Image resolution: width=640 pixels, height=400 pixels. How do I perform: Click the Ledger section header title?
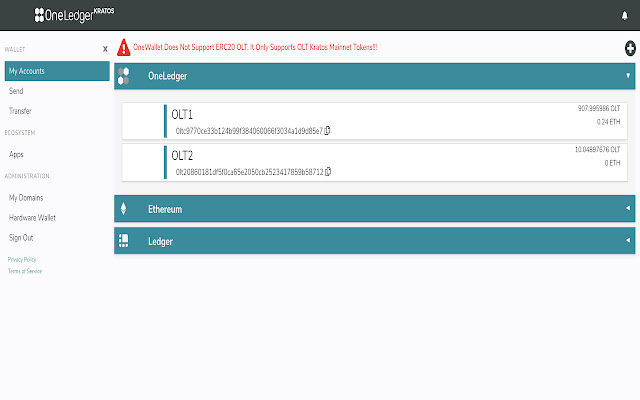(160, 242)
